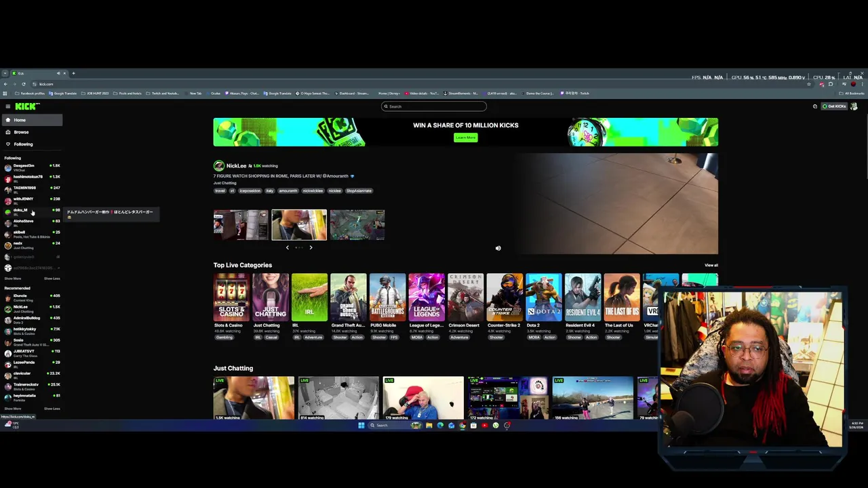This screenshot has height=488, width=868.
Task: Open AlohaSteve channel in Following
Action: coord(32,222)
